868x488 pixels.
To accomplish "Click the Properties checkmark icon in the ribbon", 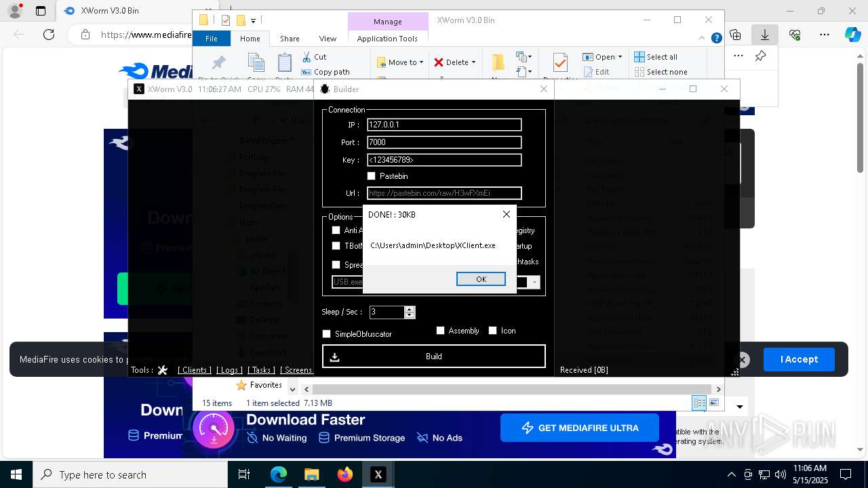I will (x=560, y=64).
